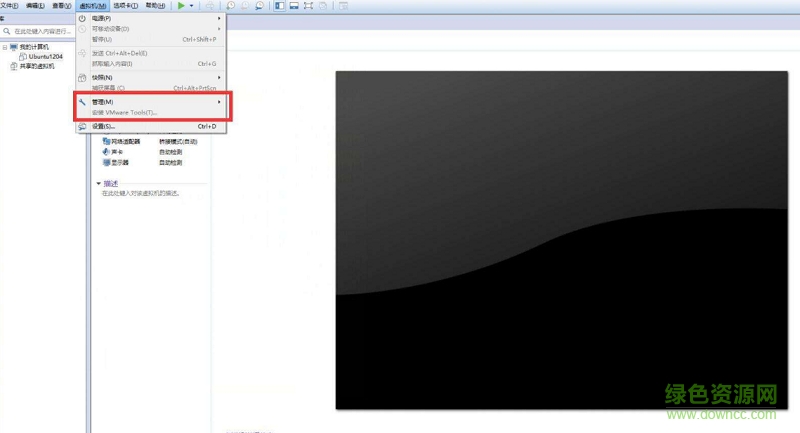Toggle the library sidebar view icon

(279, 6)
